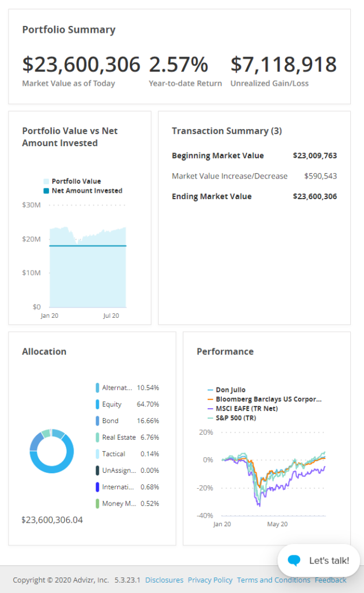The width and height of the screenshot is (364, 593).
Task: Click the Transaction Summary (3) heading
Action: click(227, 131)
